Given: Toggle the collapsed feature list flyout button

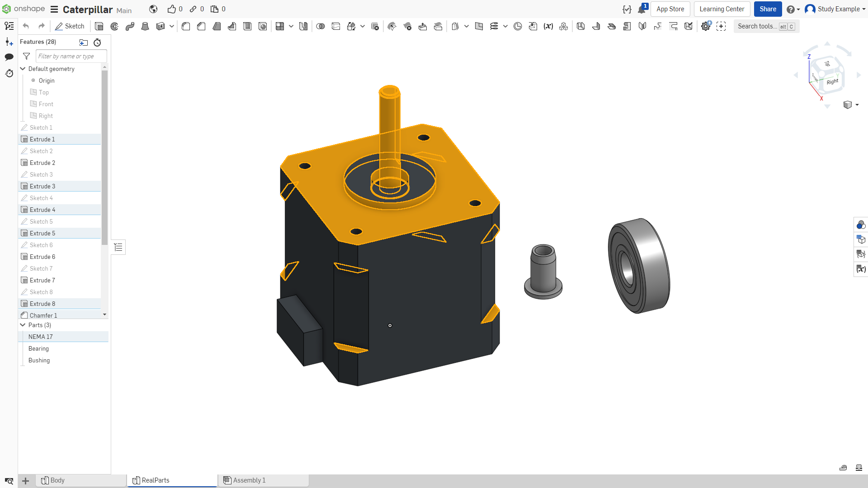Looking at the screenshot, I should [x=118, y=247].
